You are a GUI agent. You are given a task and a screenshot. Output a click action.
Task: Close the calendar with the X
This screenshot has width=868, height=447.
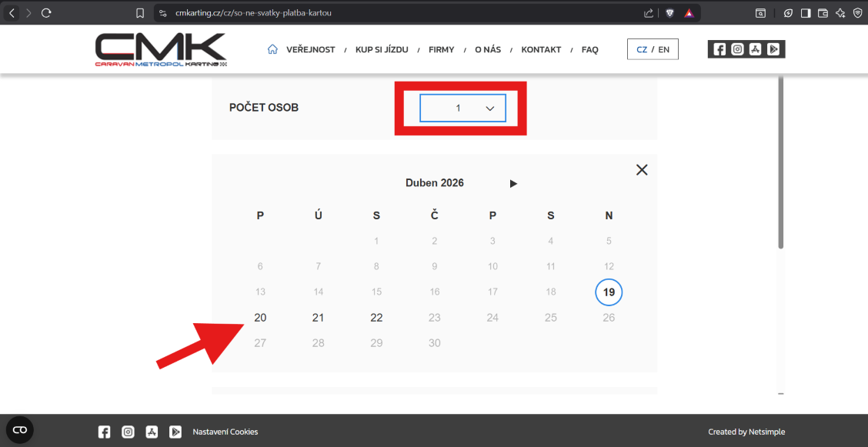coord(642,170)
